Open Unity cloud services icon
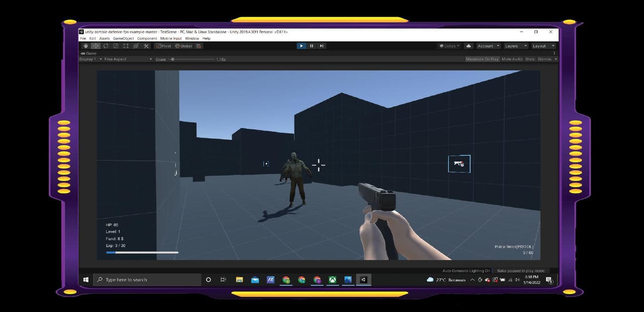The width and height of the screenshot is (644, 312). (x=468, y=46)
